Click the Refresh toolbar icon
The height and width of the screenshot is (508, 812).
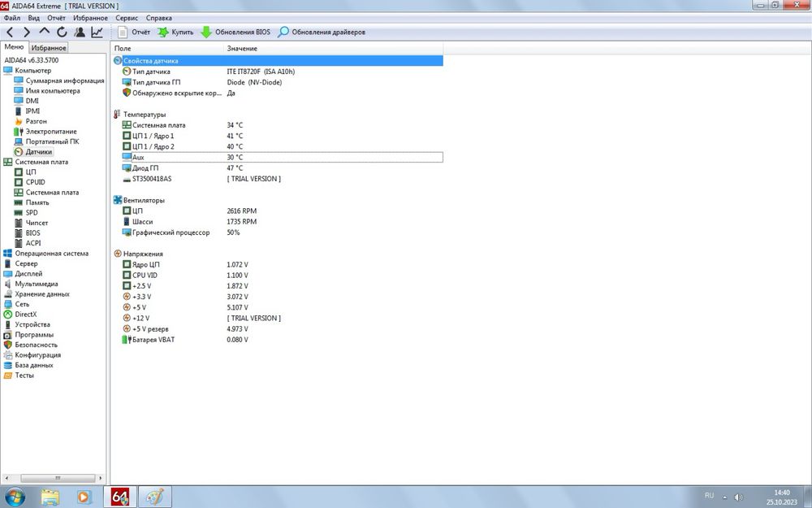[63, 33]
